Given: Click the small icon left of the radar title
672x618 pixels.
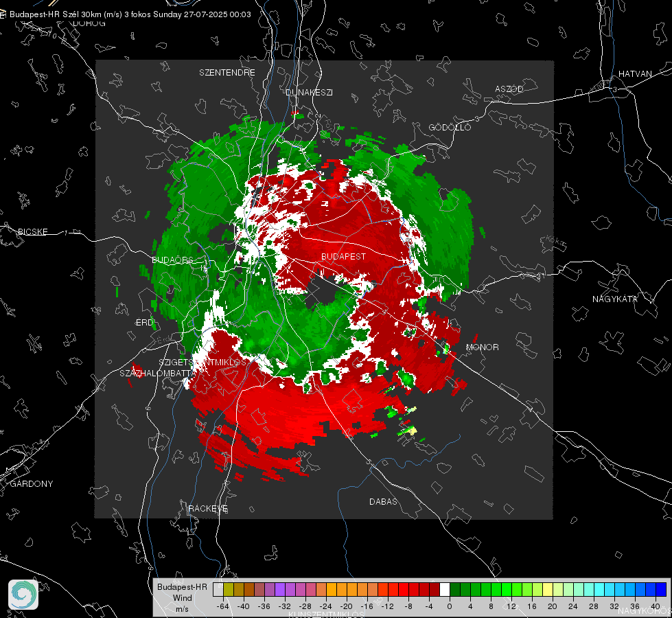Looking at the screenshot, I should coord(3,14).
